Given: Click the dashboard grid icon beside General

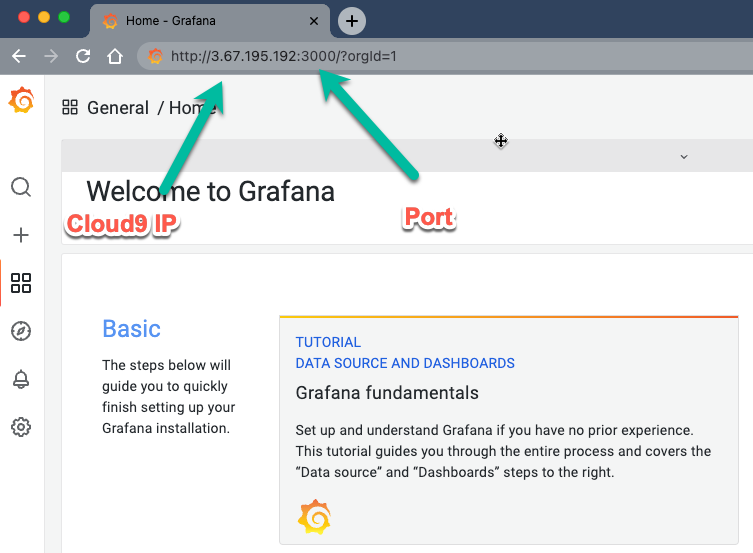Looking at the screenshot, I should (70, 108).
